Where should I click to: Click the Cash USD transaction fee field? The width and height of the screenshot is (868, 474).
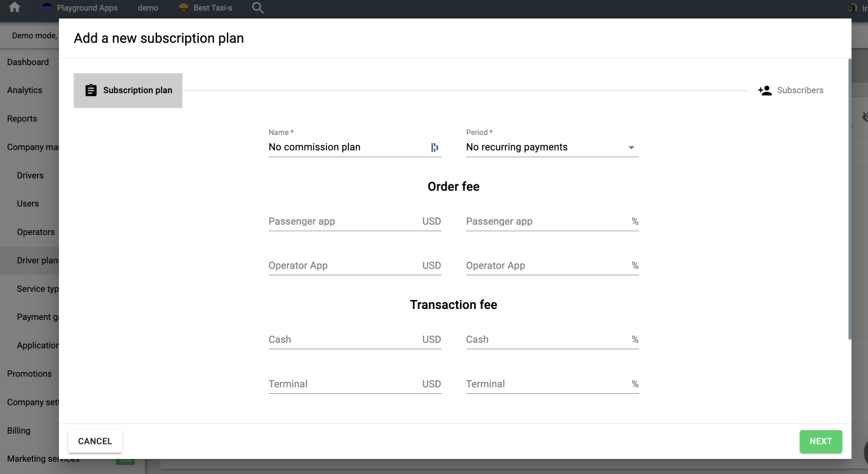[343, 340]
